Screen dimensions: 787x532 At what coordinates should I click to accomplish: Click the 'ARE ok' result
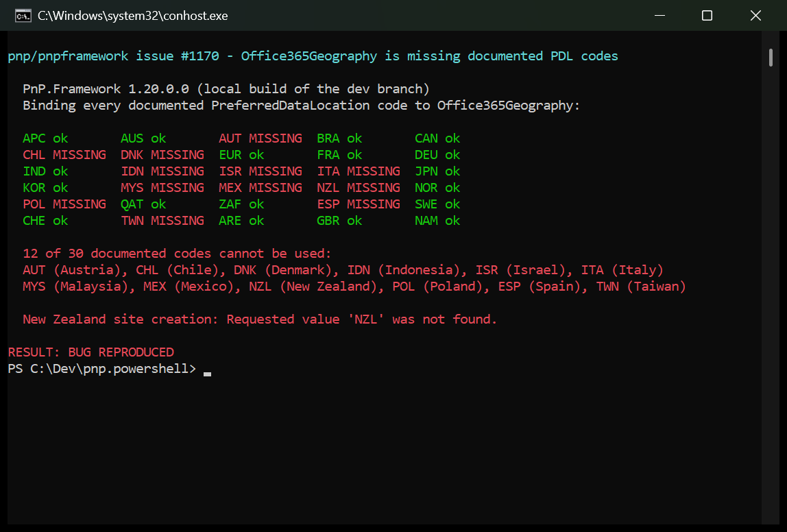click(241, 221)
